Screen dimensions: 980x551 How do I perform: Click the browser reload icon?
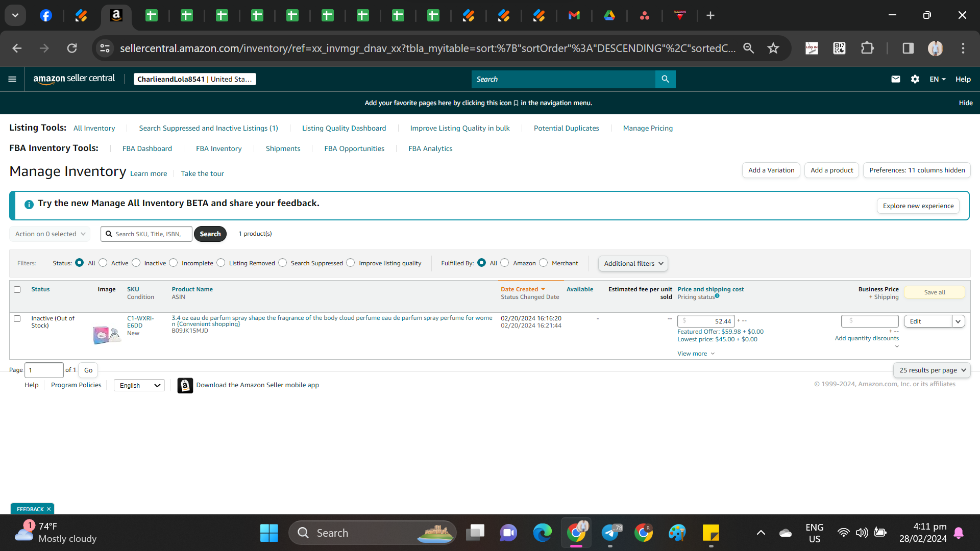[x=72, y=48]
